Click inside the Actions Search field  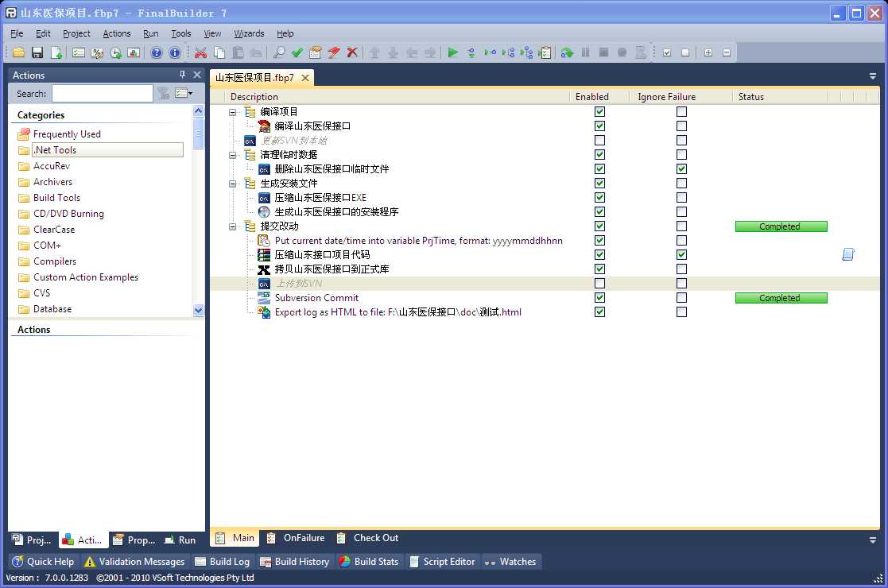[103, 94]
